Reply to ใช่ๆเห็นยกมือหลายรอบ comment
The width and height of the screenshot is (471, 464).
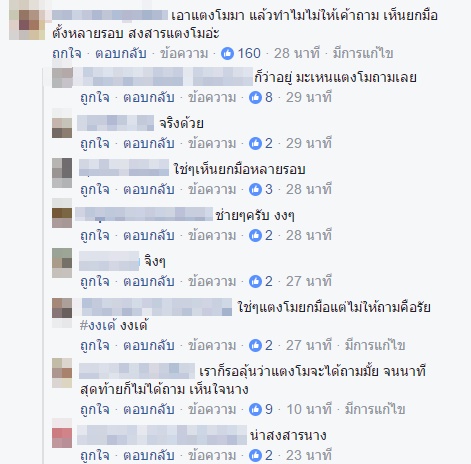click(149, 189)
